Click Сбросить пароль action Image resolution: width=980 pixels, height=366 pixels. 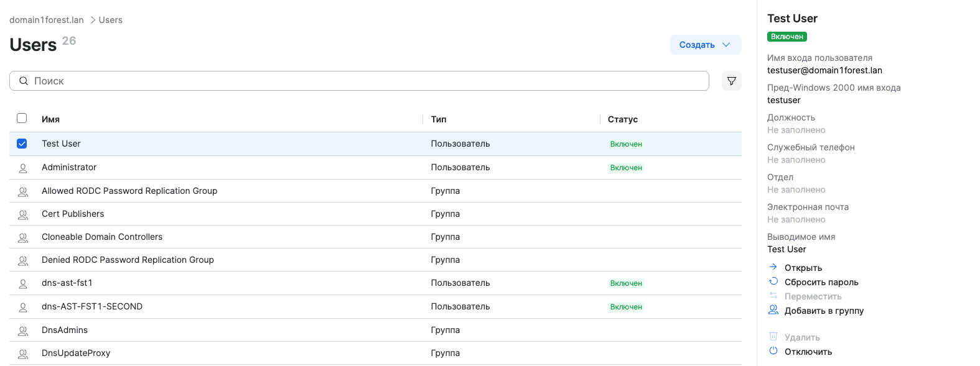821,282
